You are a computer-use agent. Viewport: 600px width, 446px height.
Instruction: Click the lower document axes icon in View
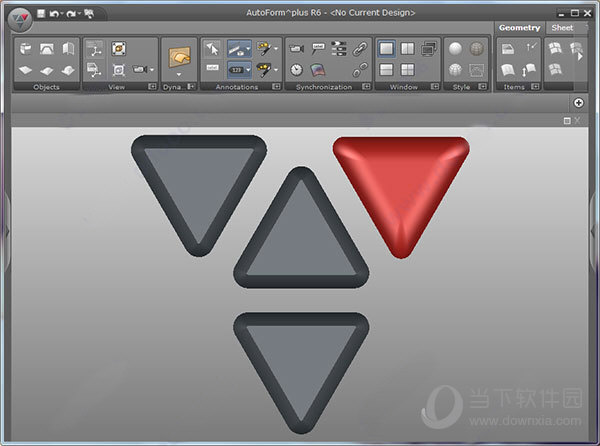tap(95, 70)
